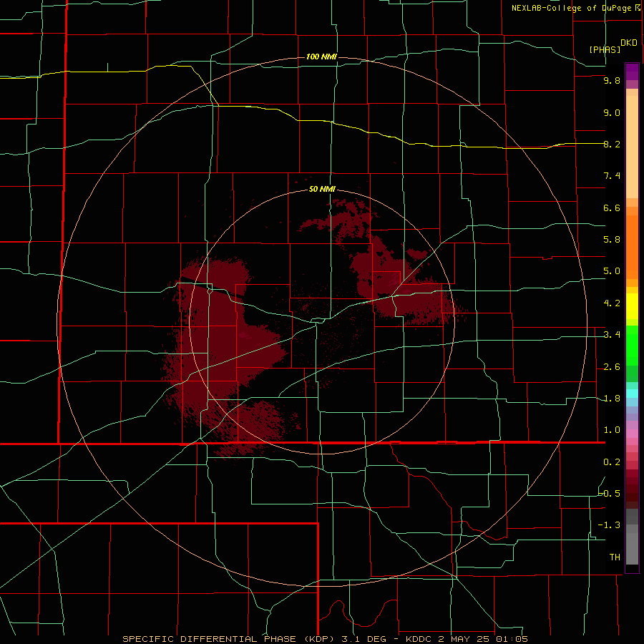
Task: Click the 9.8 scale value
Action: click(612, 80)
